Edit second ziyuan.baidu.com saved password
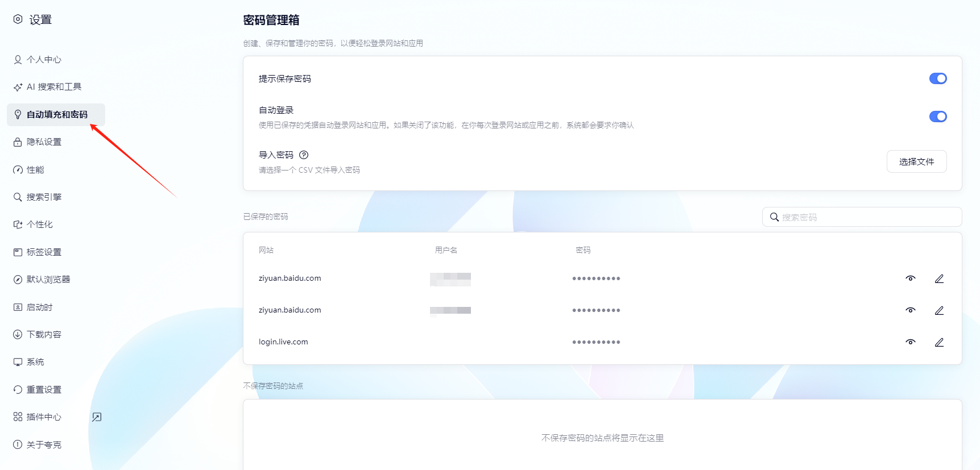 tap(939, 310)
